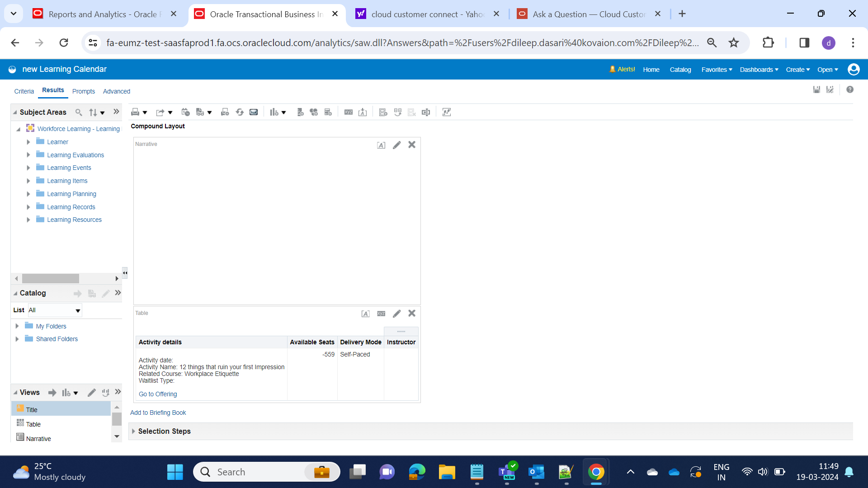Open the New View chart menu
The width and height of the screenshot is (868, 488).
[x=278, y=113]
